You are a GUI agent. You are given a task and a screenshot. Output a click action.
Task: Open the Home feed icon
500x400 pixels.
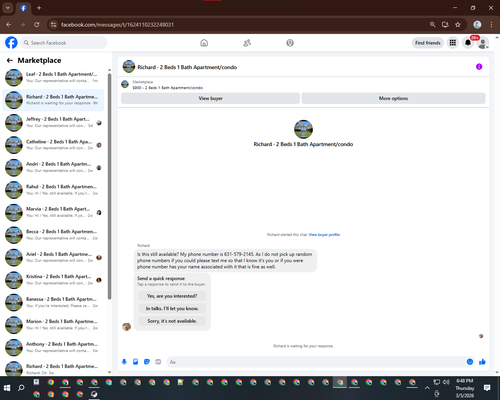(x=204, y=43)
